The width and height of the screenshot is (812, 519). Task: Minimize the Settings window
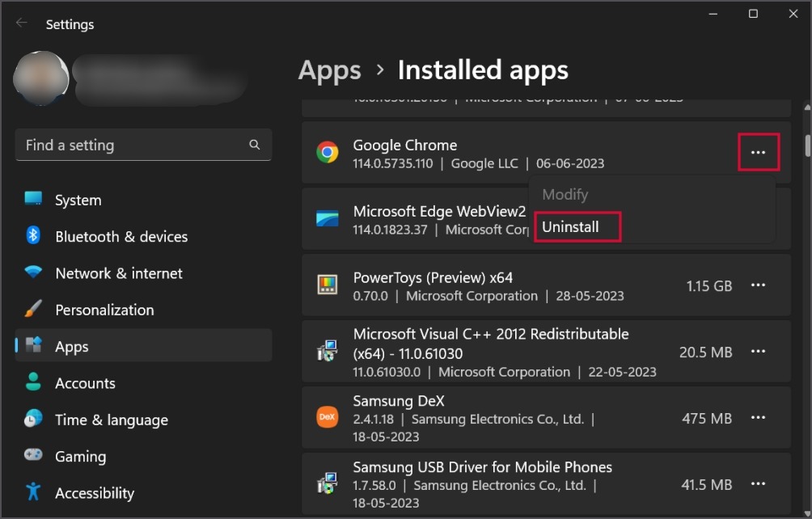[713, 14]
